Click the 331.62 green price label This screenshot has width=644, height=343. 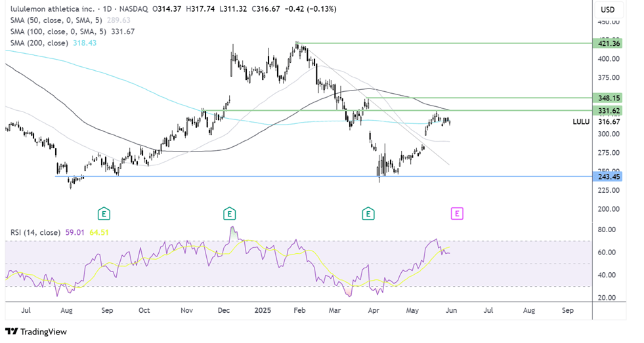click(x=609, y=111)
